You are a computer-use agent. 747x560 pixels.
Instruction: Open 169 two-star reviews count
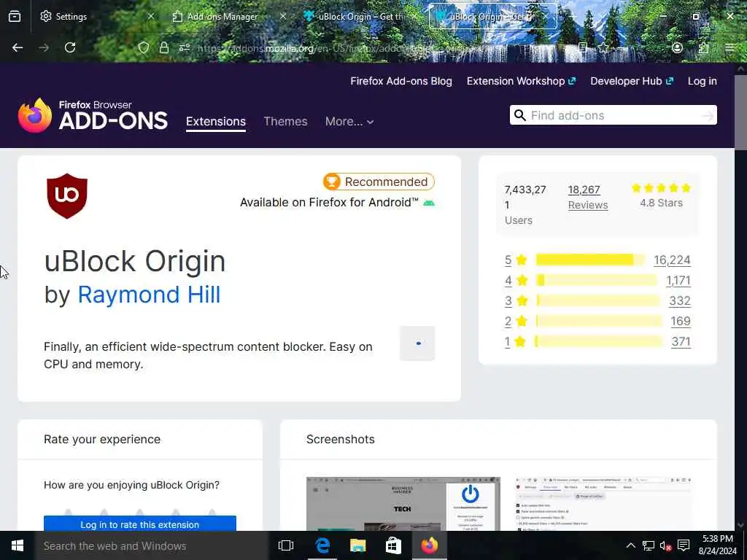coord(681,322)
